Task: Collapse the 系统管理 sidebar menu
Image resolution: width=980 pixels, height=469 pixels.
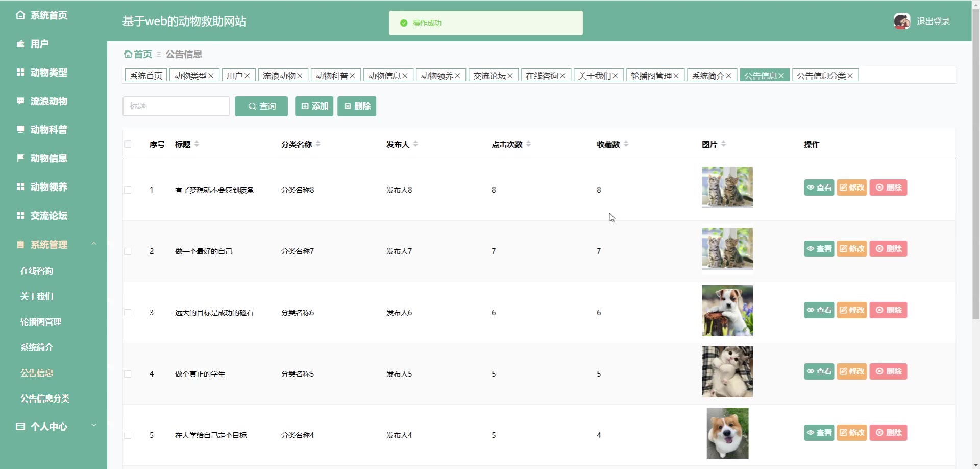Action: pyautogui.click(x=94, y=244)
